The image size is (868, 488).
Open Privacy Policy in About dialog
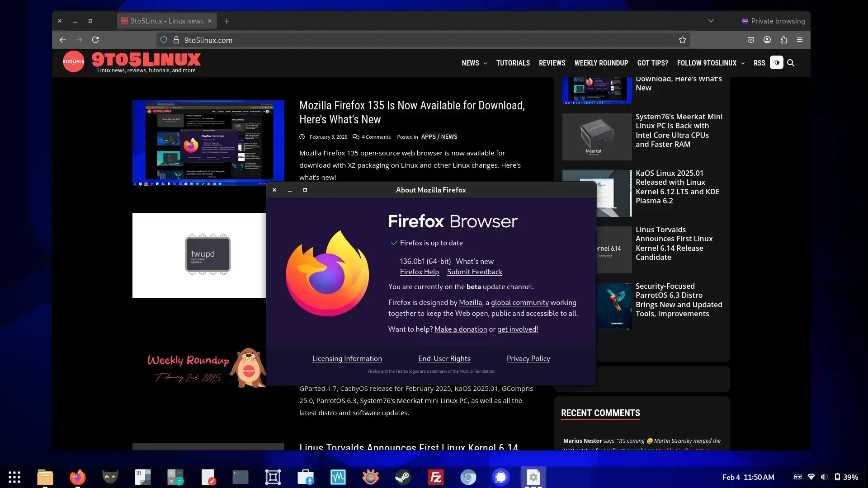tap(528, 358)
